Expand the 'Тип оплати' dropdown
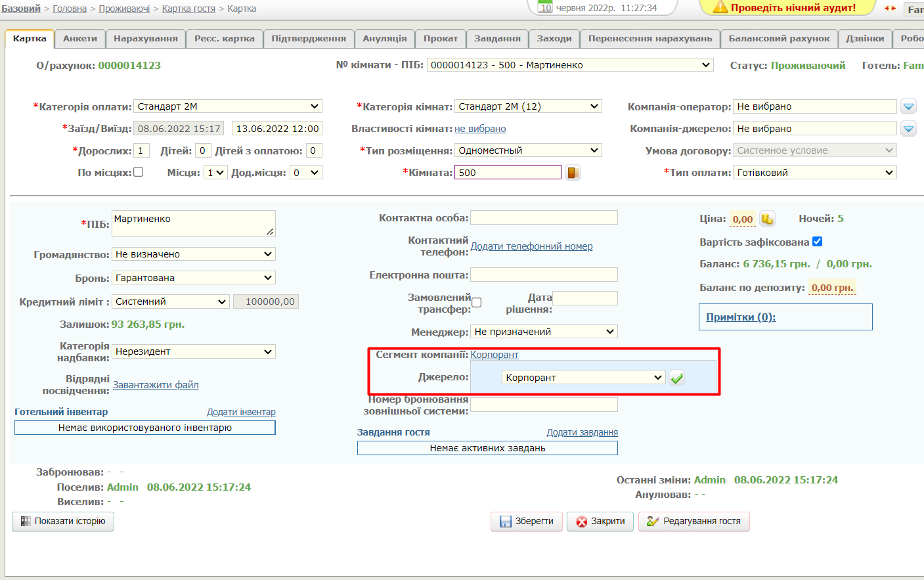 [x=814, y=173]
